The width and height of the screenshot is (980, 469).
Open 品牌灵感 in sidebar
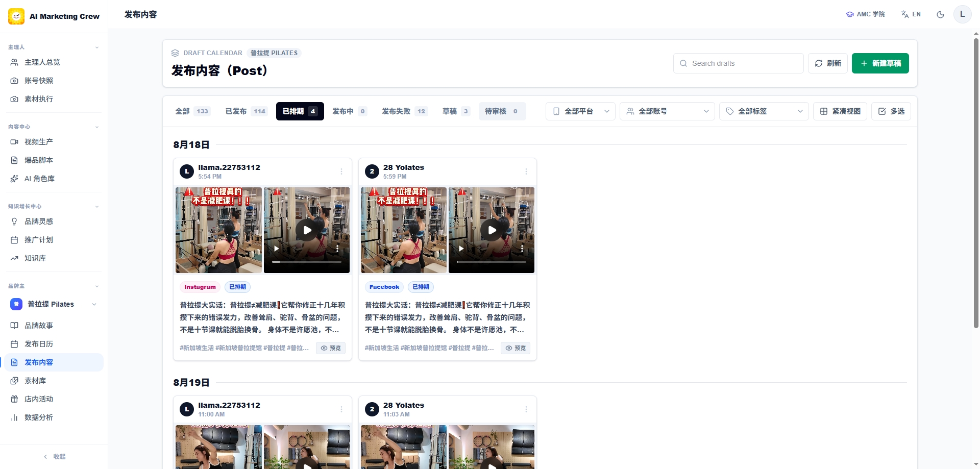point(53,221)
